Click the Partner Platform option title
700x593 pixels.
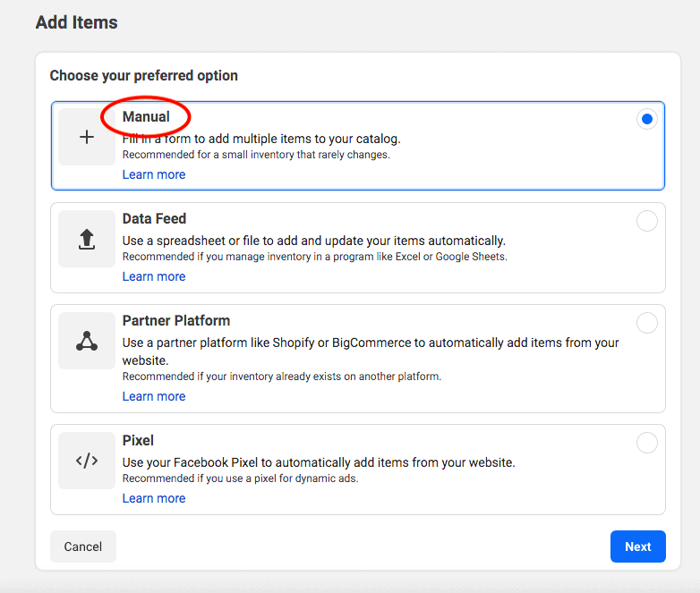point(176,320)
